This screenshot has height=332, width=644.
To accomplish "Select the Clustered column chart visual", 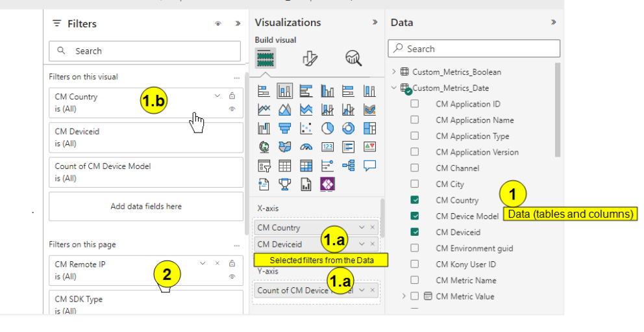I will 327,91.
